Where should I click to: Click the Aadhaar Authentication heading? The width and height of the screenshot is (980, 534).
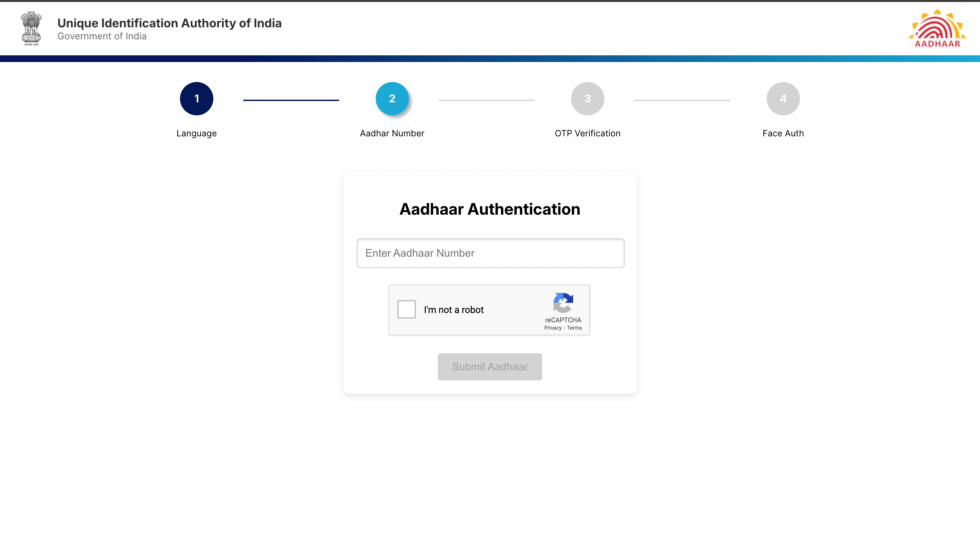pos(490,209)
